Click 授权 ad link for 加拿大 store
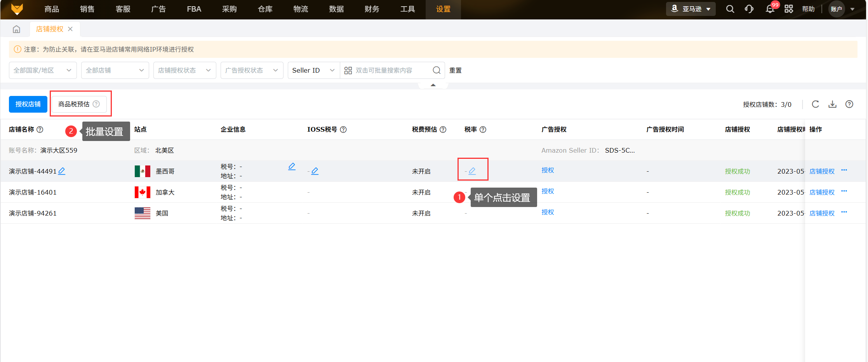 548,191
